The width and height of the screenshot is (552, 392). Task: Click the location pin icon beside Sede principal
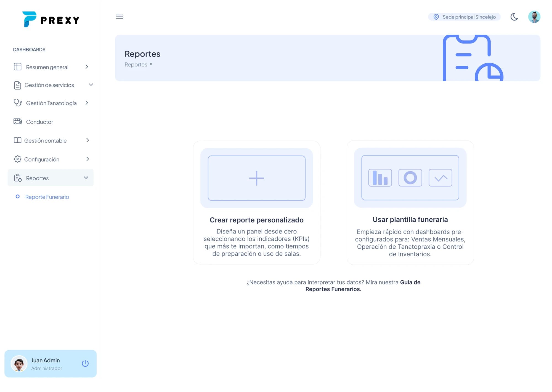tap(436, 17)
